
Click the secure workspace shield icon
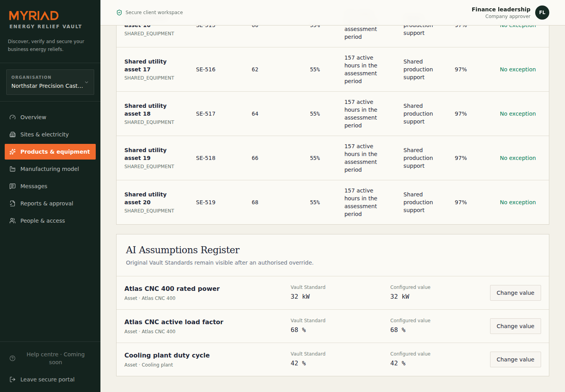click(x=119, y=13)
